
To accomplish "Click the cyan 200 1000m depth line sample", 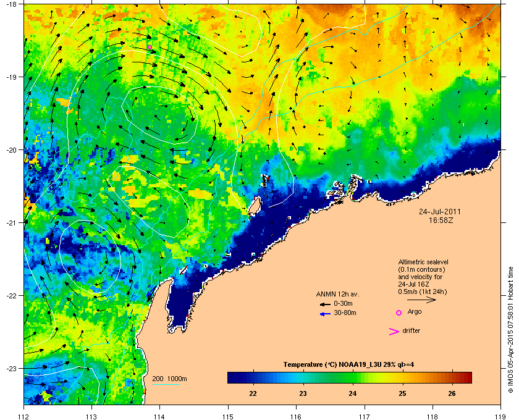I will point(166,384).
